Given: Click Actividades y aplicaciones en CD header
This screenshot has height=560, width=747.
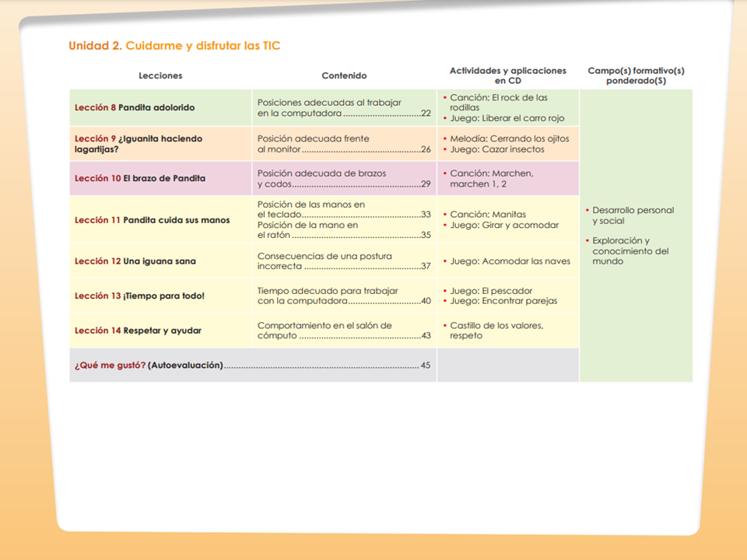Looking at the screenshot, I should 508,75.
